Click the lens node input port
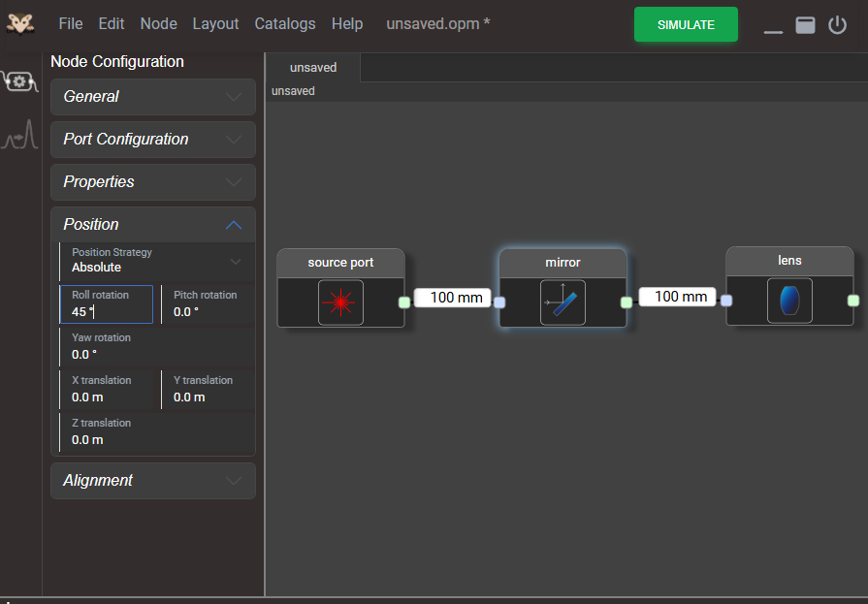Viewport: 868px width, 604px height. [x=726, y=301]
